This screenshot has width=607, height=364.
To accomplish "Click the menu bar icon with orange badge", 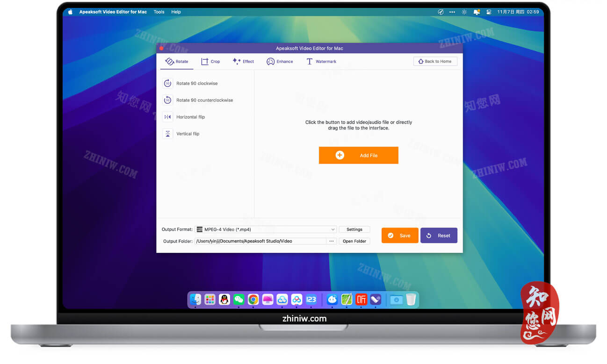I will pos(477,12).
